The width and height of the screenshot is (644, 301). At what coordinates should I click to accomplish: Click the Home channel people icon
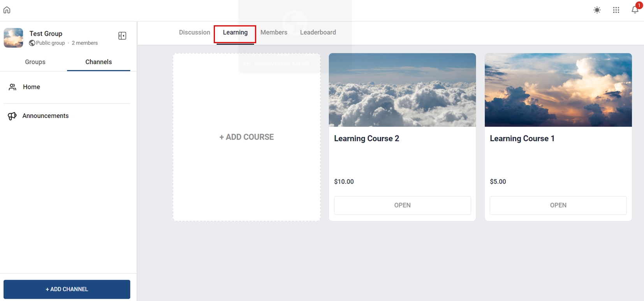click(12, 87)
